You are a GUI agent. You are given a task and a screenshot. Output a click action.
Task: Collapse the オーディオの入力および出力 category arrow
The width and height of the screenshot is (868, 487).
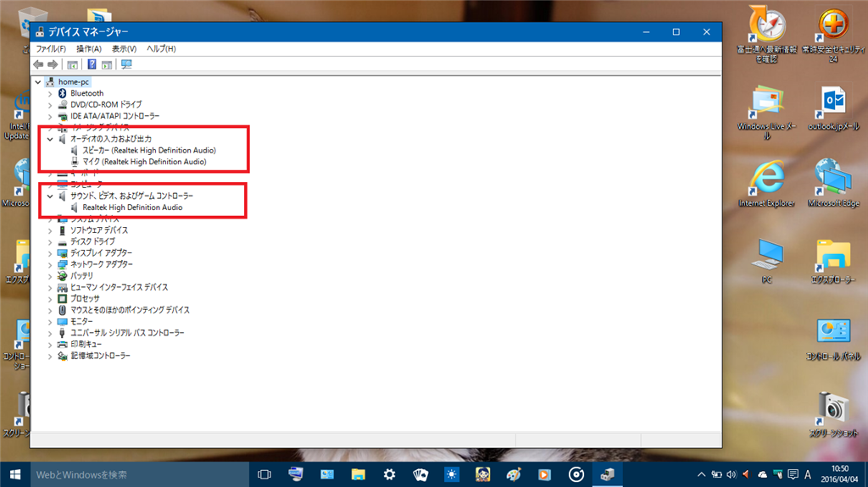point(50,139)
